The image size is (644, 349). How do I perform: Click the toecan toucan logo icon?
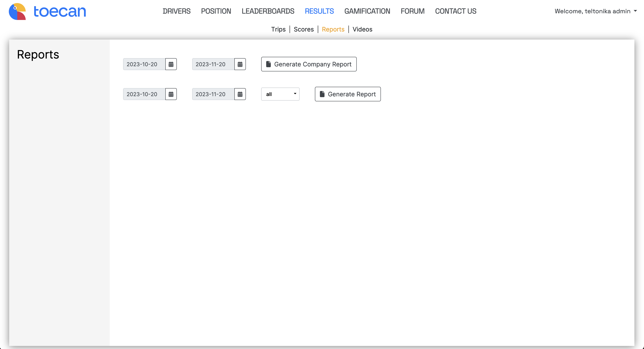pos(17,11)
